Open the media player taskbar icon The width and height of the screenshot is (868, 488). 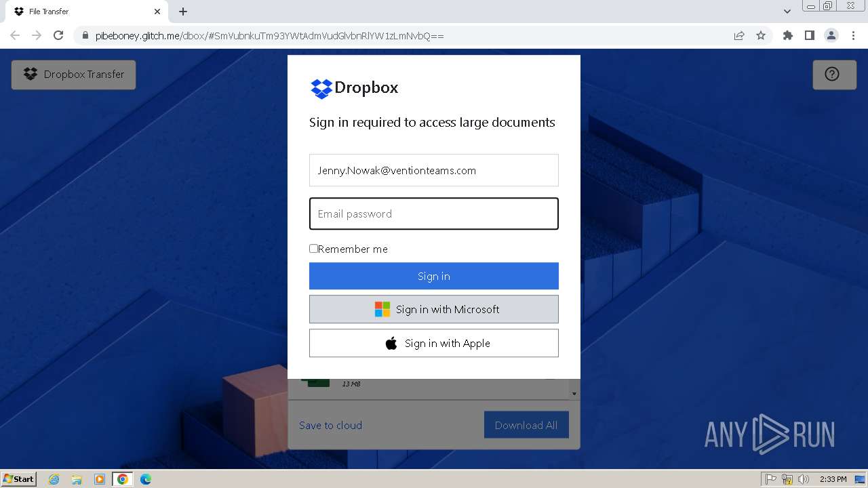click(100, 479)
